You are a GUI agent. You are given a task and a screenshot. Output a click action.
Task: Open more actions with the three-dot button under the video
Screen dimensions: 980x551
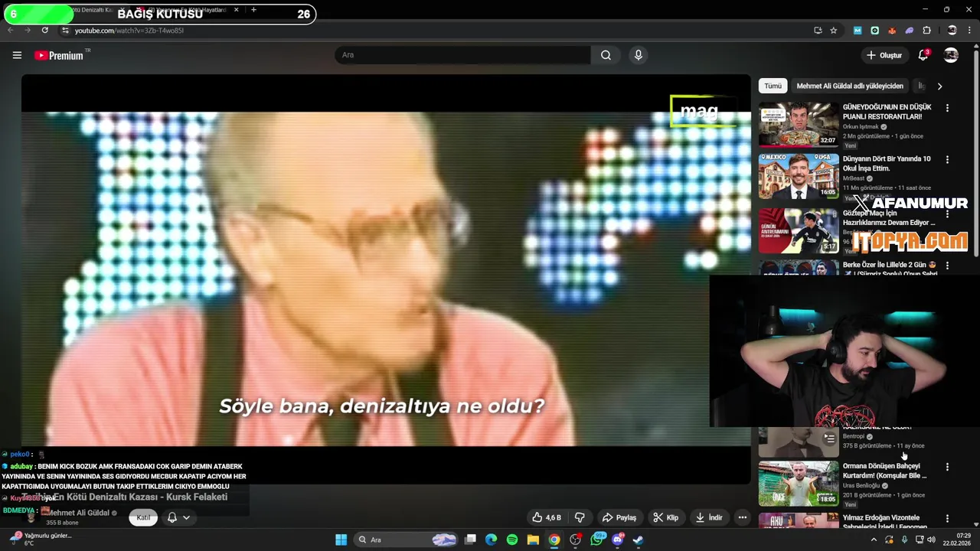point(742,517)
